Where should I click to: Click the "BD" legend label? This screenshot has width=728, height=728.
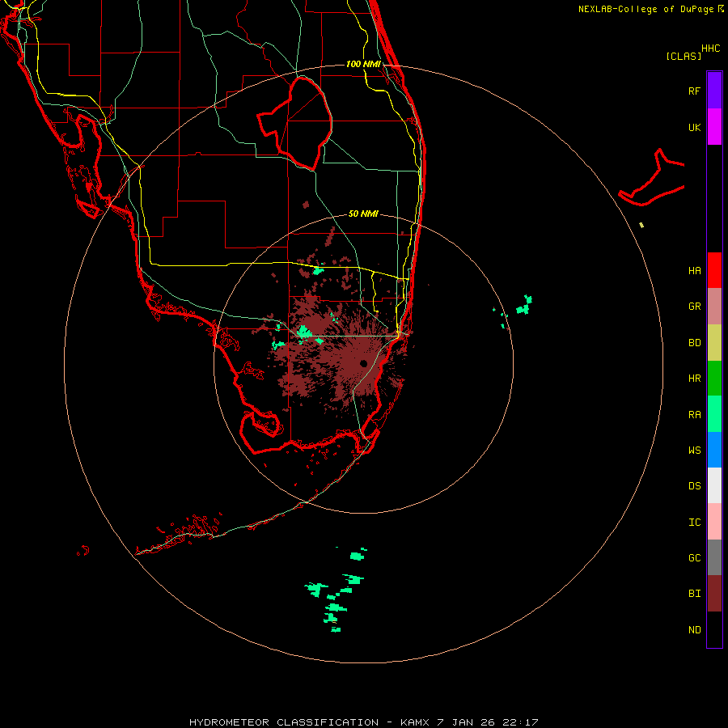click(x=695, y=343)
